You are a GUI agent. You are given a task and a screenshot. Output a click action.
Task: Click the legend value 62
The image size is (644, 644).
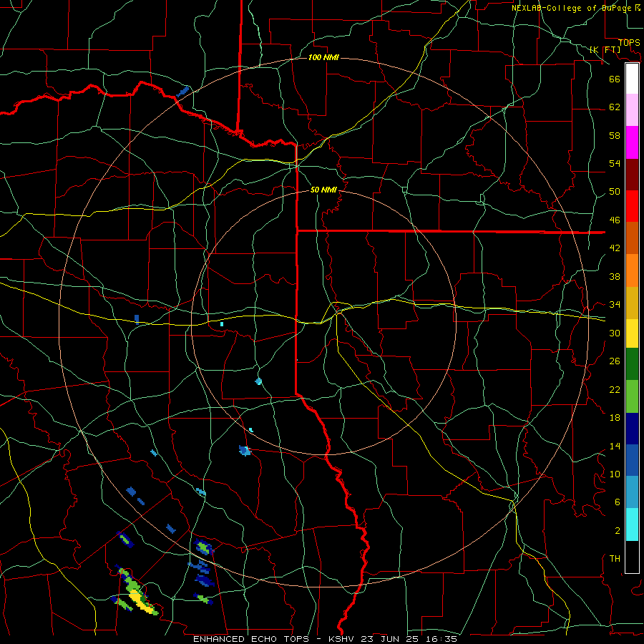(615, 107)
